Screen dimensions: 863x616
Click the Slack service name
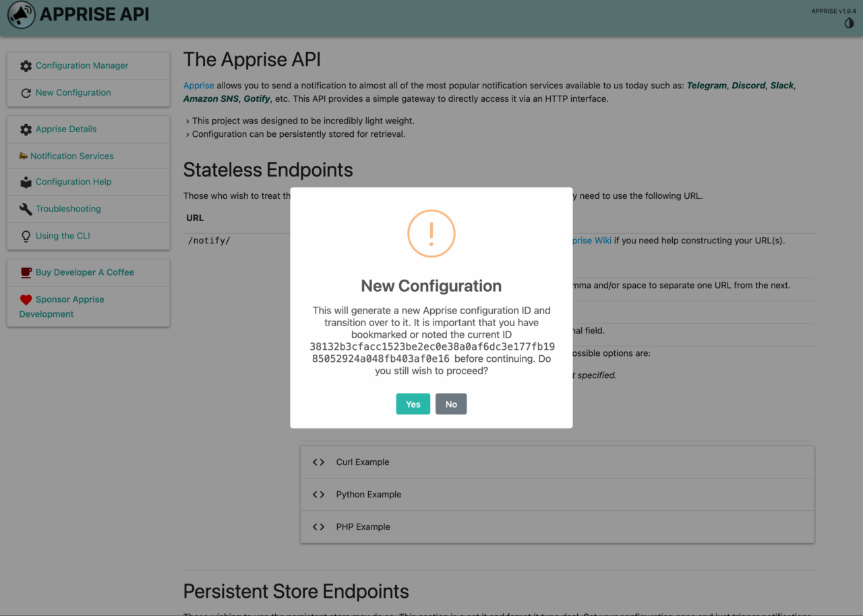tap(782, 86)
